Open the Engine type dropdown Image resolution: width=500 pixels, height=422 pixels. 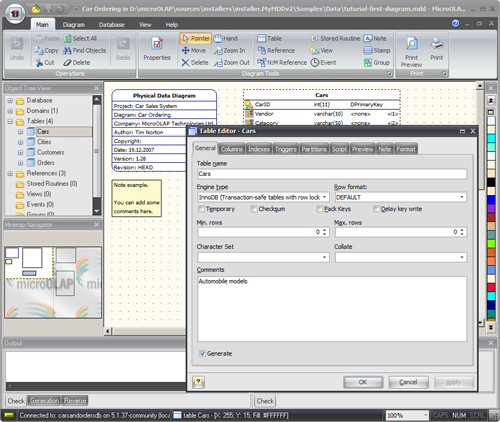[x=325, y=197]
